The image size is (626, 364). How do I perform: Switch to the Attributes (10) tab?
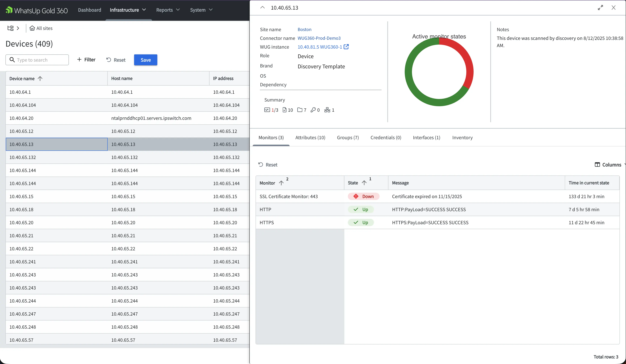(310, 137)
